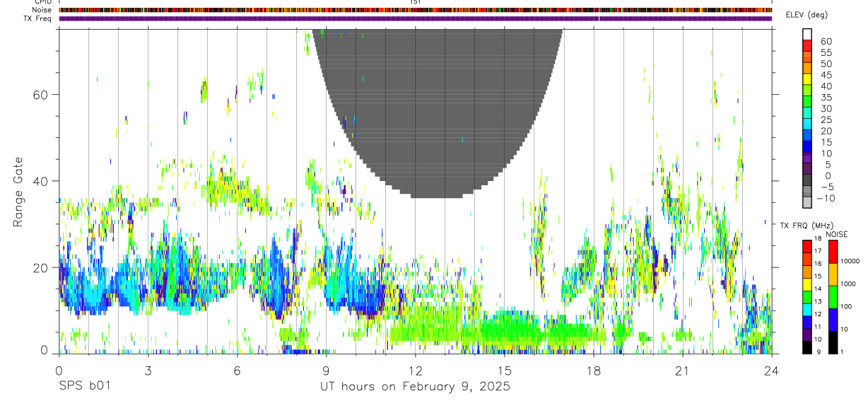The width and height of the screenshot is (868, 401).
Task: Click the Noise row label at top left
Action: 43,10
